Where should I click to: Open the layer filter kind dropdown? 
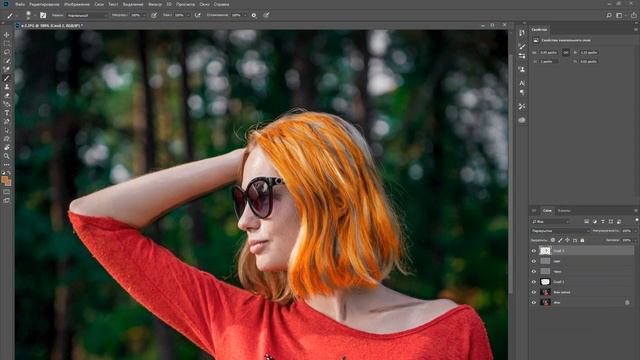pos(551,222)
